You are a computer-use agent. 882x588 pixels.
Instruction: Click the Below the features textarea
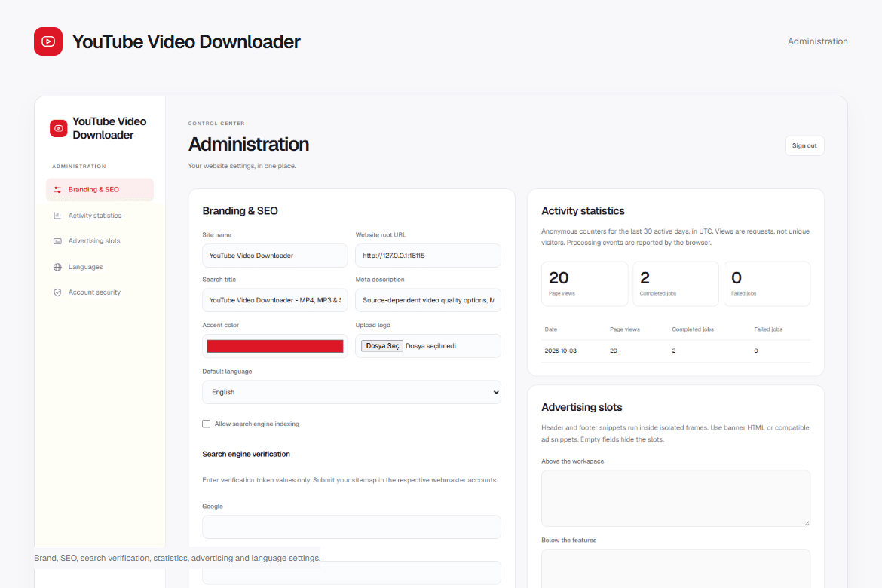[675, 568]
